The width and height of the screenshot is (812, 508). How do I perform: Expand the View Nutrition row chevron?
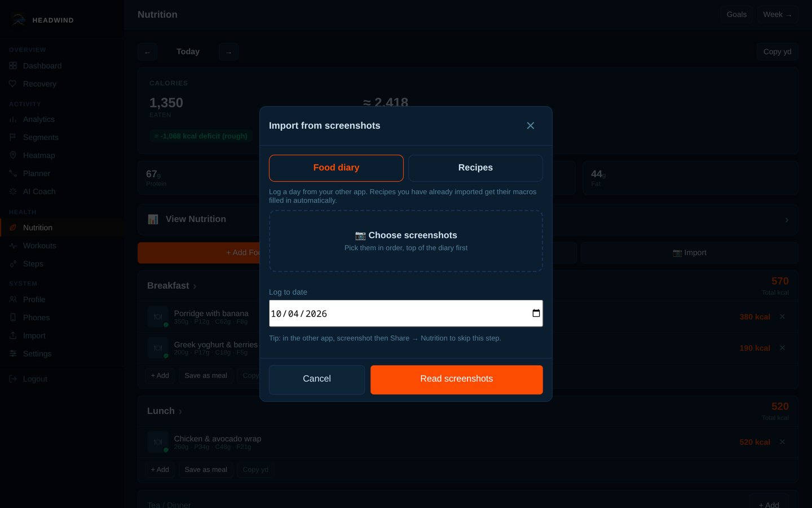[x=787, y=220]
